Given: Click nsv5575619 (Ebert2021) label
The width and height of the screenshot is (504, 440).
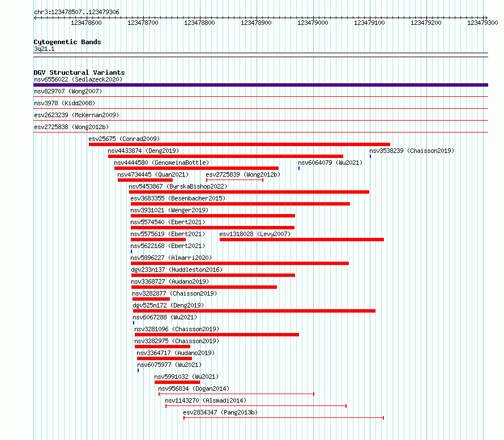Looking at the screenshot, I should tap(168, 234).
